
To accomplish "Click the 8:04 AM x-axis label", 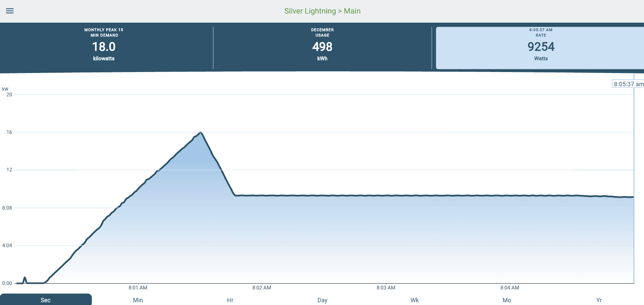I will [510, 288].
